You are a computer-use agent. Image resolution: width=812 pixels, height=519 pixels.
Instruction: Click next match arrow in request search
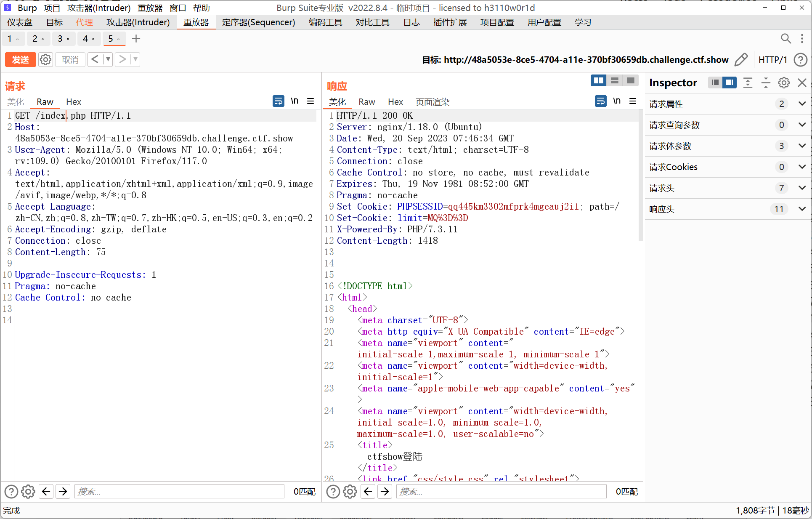63,491
